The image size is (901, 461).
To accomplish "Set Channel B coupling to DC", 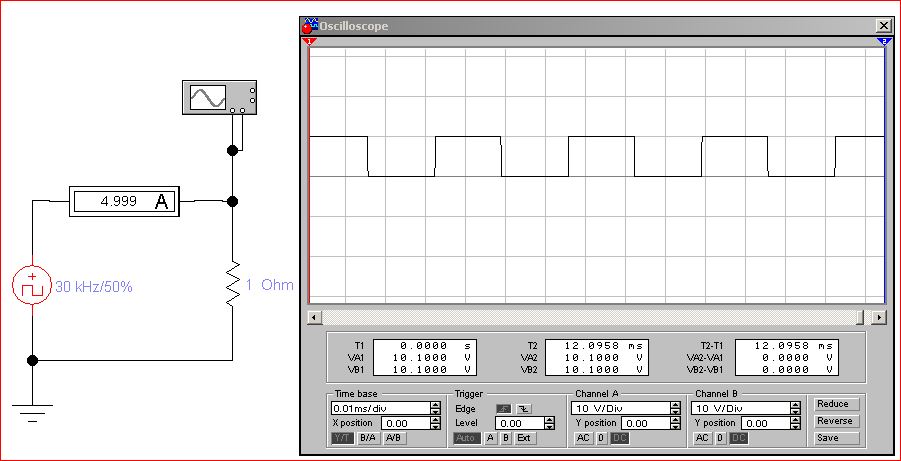I will [x=738, y=438].
